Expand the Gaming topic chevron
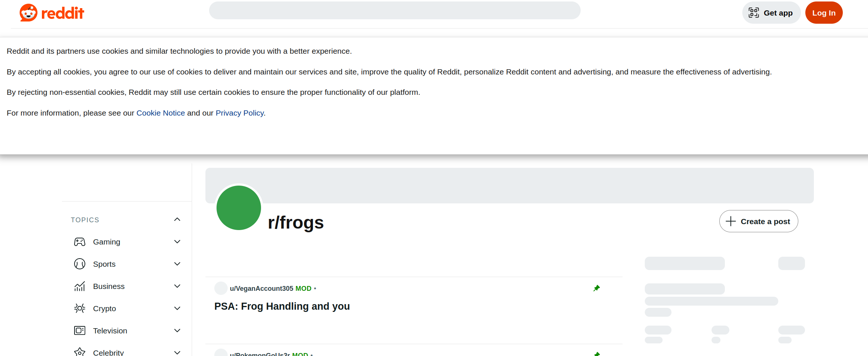Image resolution: width=868 pixels, height=356 pixels. coord(177,242)
